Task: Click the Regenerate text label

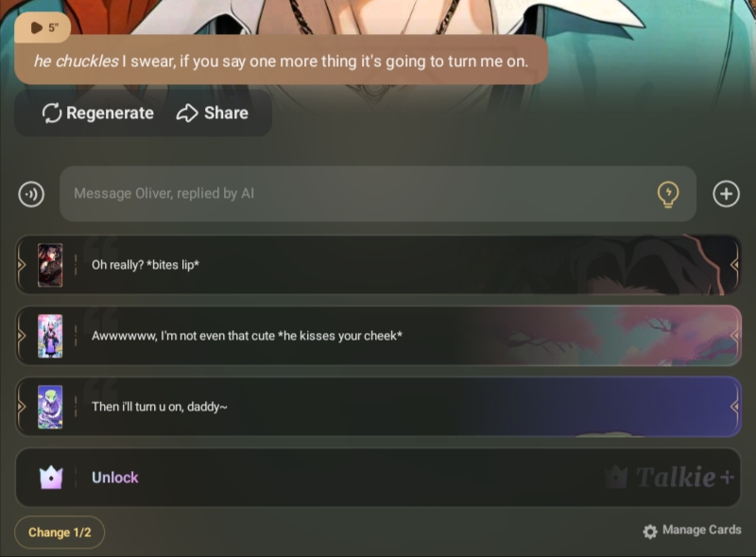Action: [110, 113]
